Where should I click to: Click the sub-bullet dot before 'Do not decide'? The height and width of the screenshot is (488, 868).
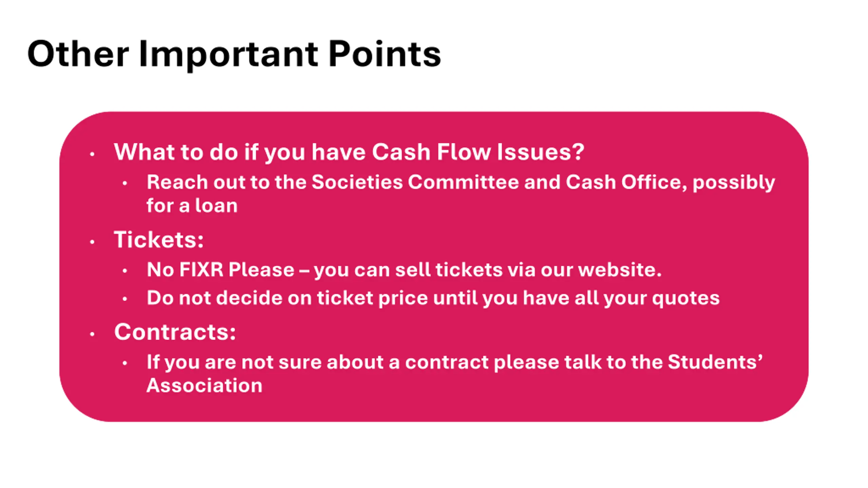125,299
